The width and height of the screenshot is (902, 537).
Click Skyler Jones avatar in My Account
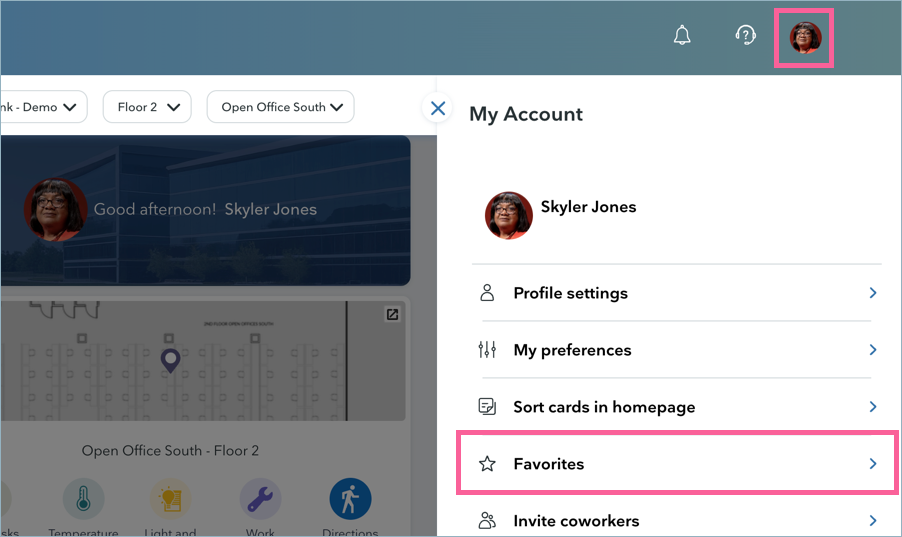click(x=509, y=216)
